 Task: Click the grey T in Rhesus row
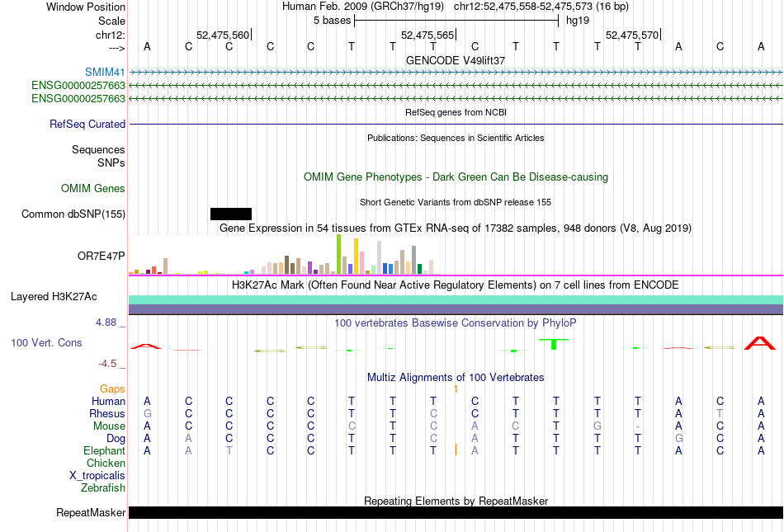pyautogui.click(x=720, y=413)
